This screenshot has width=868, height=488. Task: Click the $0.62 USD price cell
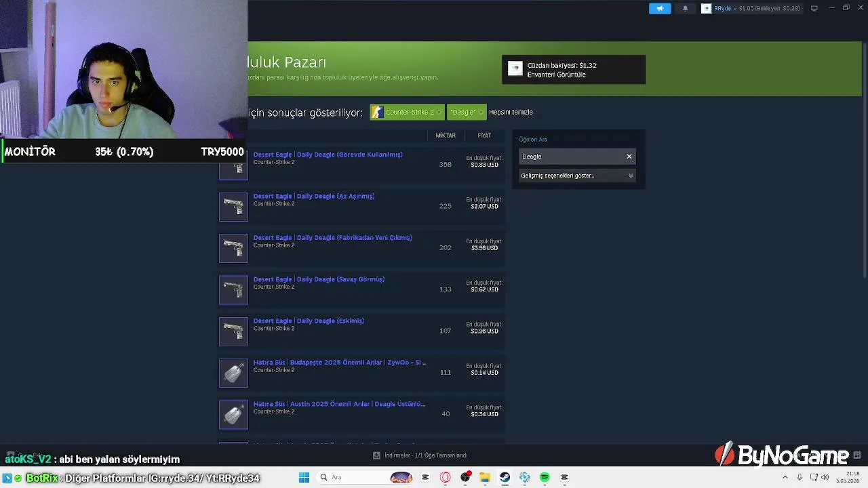coord(484,289)
